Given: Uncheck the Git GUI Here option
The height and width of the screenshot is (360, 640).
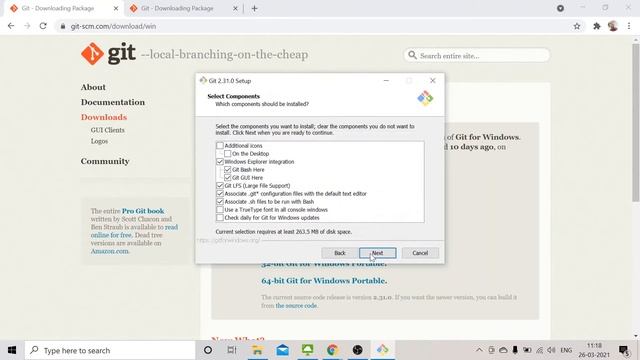Looking at the screenshot, I should (x=227, y=178).
